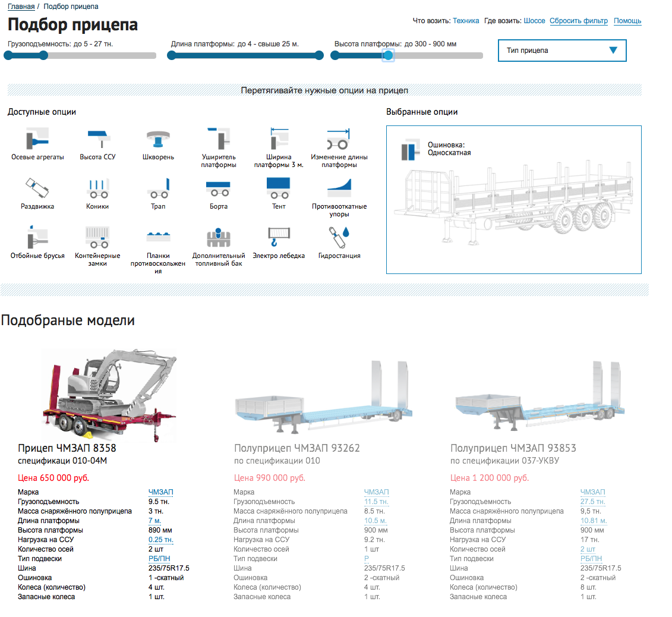Click Сбросить фильтр to reset filters
Image resolution: width=672 pixels, height=617 pixels.
579,21
